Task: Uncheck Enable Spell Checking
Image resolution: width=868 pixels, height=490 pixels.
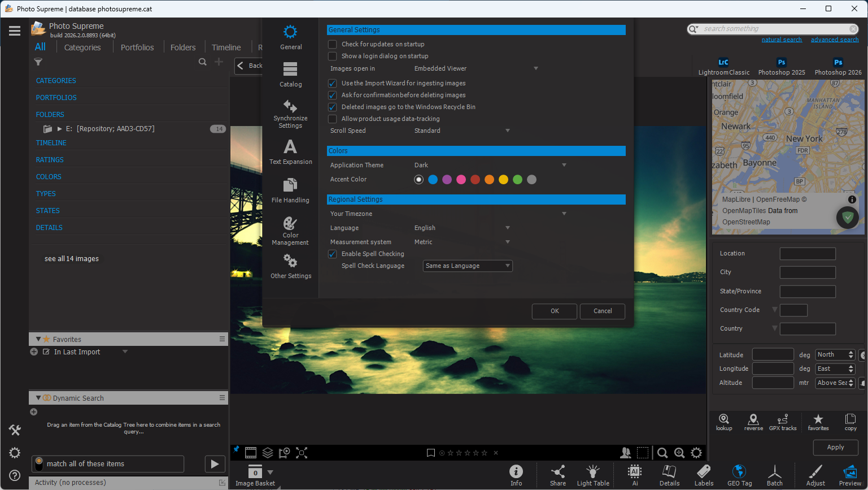Action: click(333, 254)
